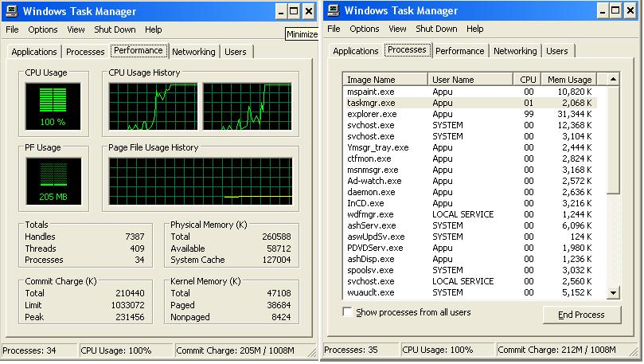The height and width of the screenshot is (364, 644).
Task: Select InCD.exe process row
Action: coord(470,203)
